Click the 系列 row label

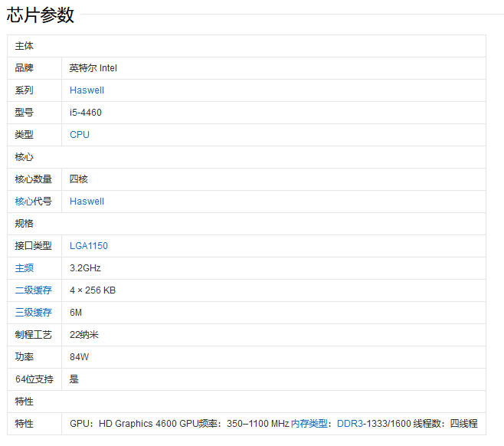pyautogui.click(x=24, y=90)
